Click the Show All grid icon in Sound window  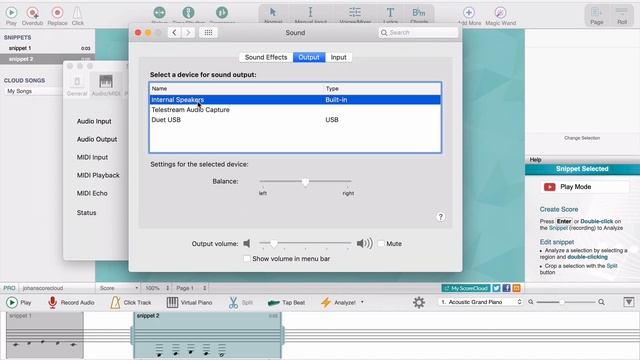(x=208, y=33)
